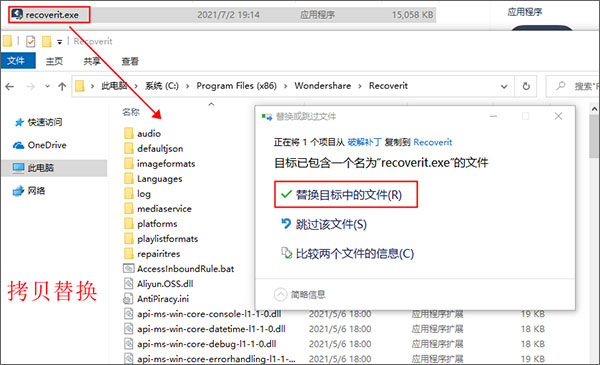
Task: Select api-ms-win-core-console-l1-1-0.dll file
Action: tap(202, 314)
